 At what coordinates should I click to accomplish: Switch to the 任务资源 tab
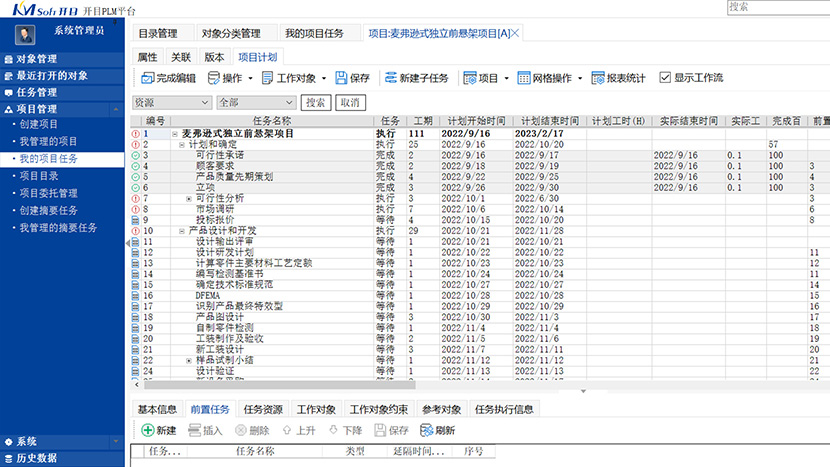[x=263, y=409]
